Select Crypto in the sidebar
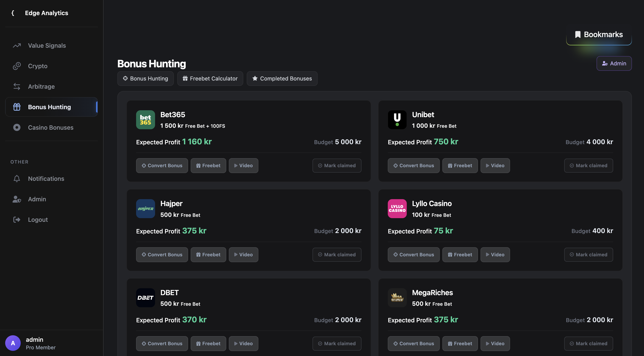644x356 pixels. tap(38, 66)
